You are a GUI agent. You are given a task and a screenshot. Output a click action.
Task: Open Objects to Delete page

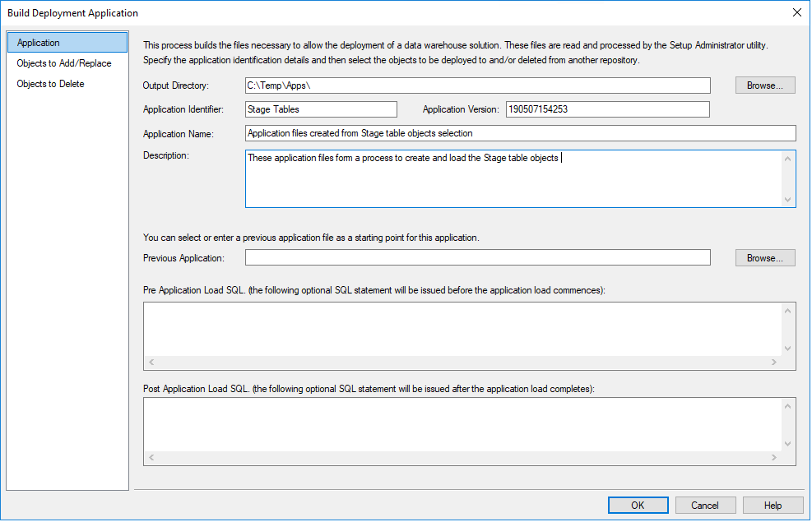pos(50,84)
